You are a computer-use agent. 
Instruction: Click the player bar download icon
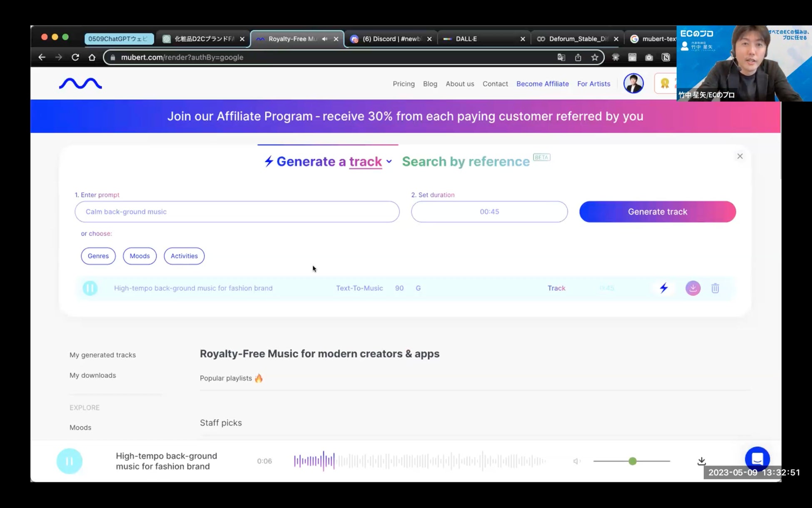(x=702, y=461)
